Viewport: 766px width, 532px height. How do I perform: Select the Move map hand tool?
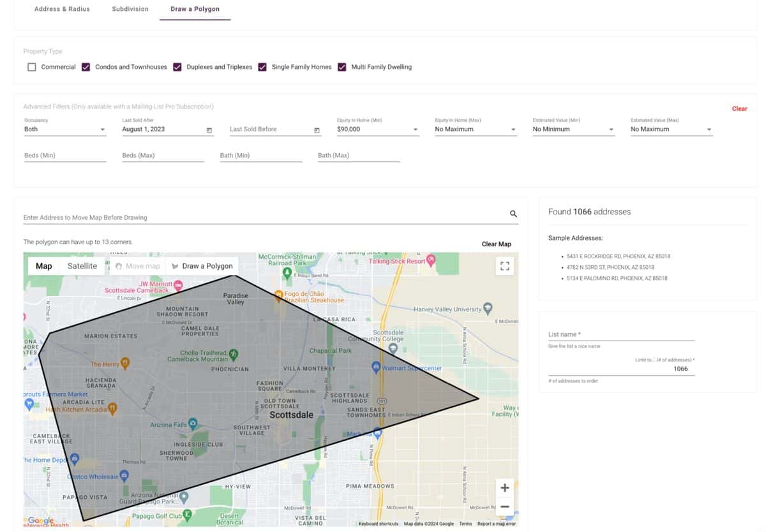tap(138, 266)
